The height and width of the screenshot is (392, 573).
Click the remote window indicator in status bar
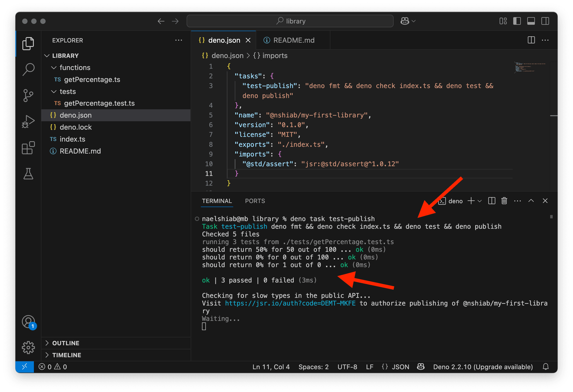pos(24,367)
